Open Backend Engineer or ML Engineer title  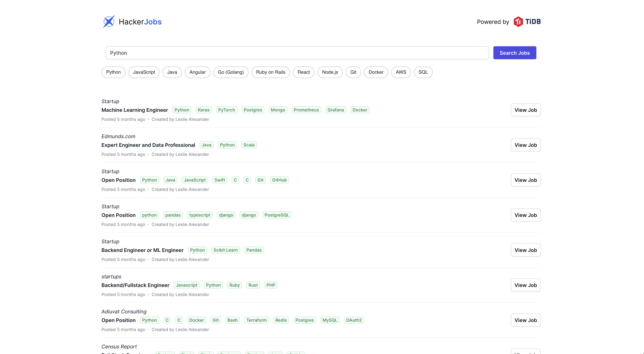[x=142, y=250]
